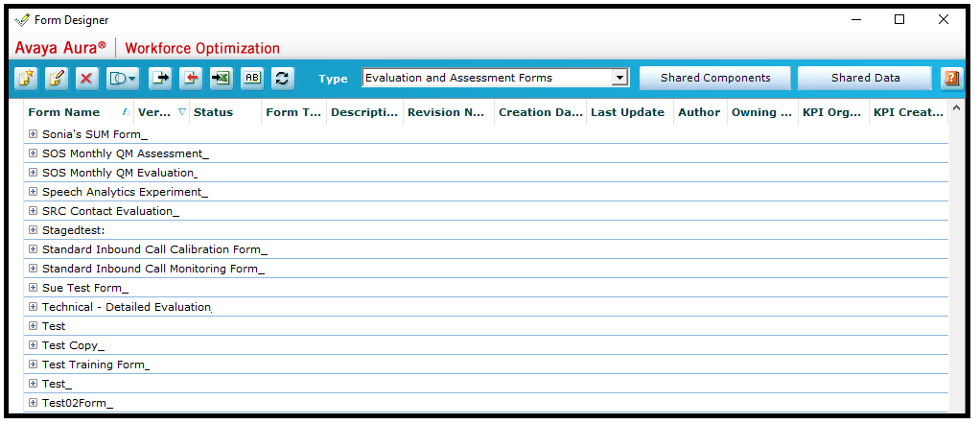
Task: Click the refresh list icon
Action: click(x=282, y=78)
